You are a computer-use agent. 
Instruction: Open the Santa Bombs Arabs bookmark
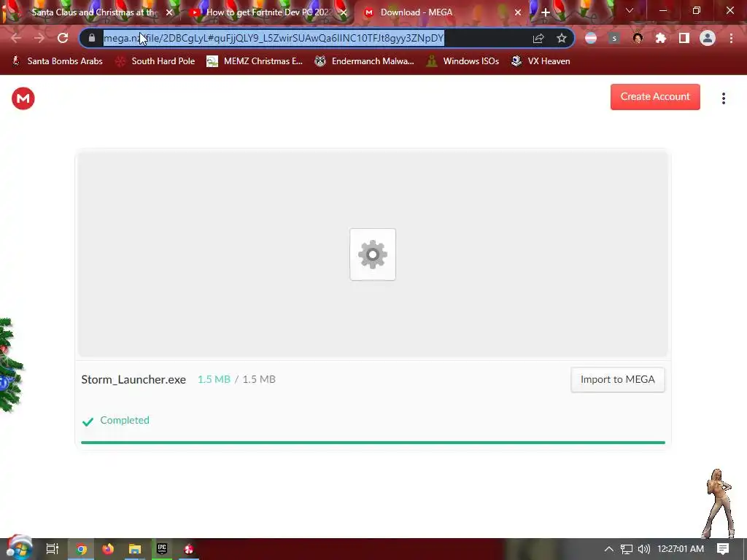point(57,61)
